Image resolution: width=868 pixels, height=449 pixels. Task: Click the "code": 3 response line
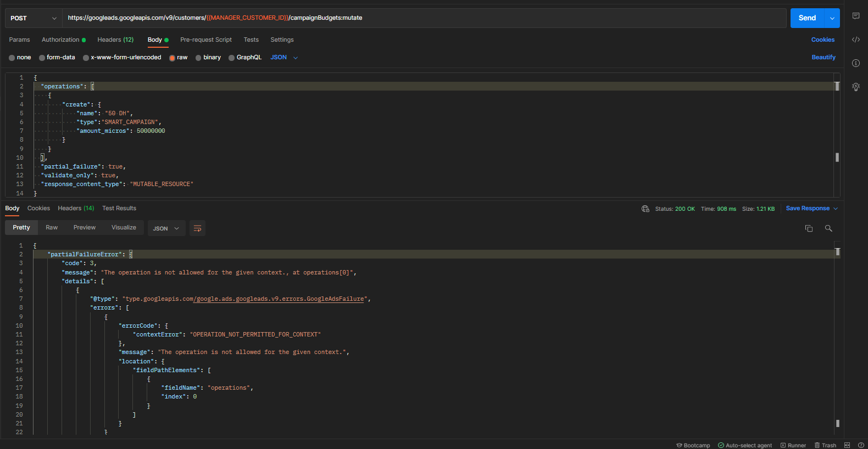click(79, 263)
